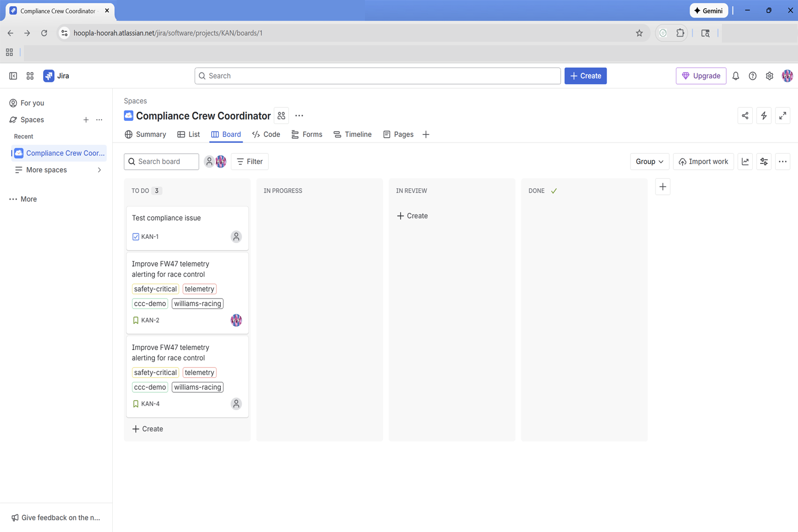Switch to the Summary tab

pos(145,135)
